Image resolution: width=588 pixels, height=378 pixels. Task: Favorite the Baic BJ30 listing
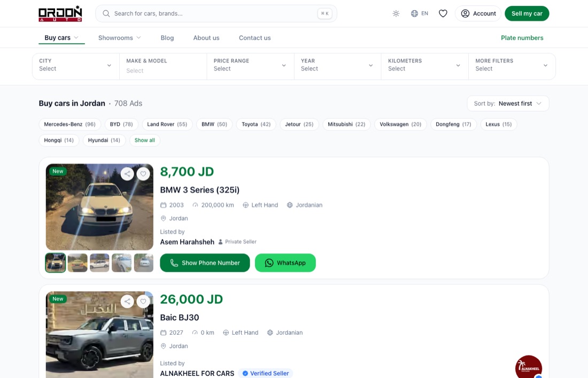(x=143, y=301)
